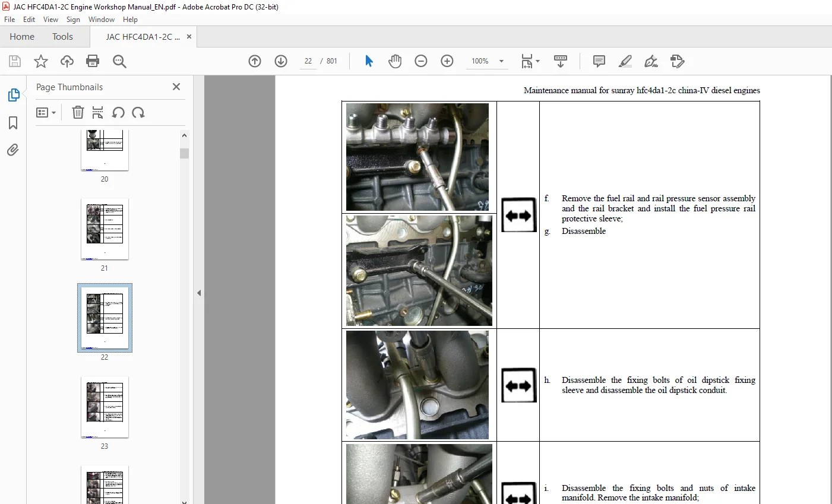Open the Page Thumbnails sidebar panel
The image size is (832, 504).
(13, 95)
